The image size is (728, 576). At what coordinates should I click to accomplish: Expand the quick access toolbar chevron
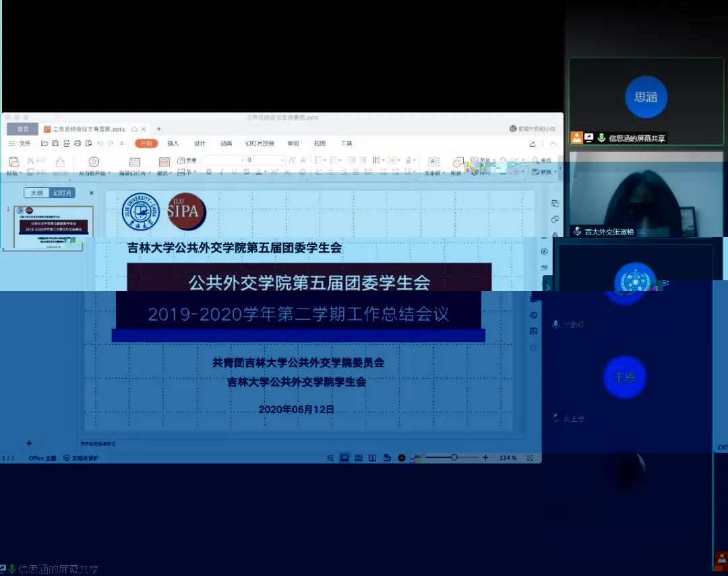121,143
